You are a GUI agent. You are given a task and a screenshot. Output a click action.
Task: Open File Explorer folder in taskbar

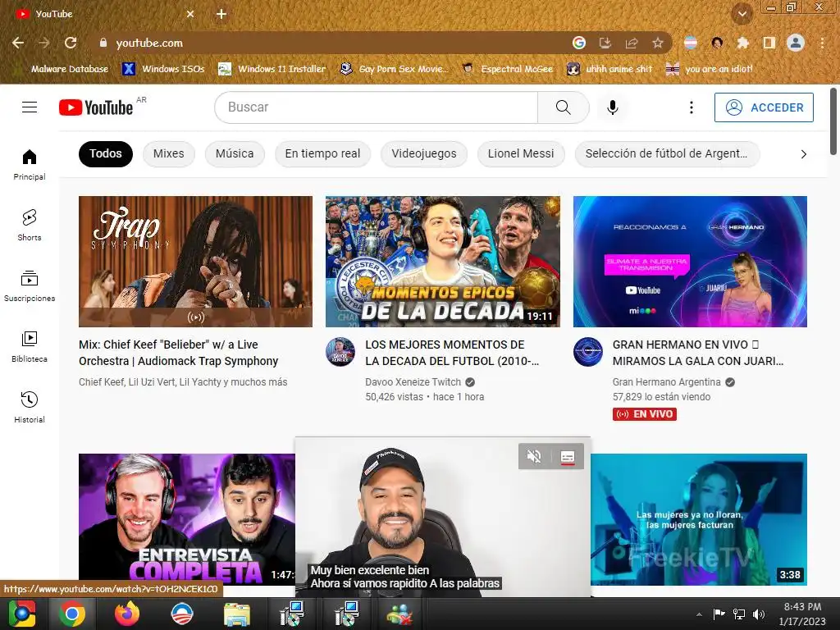237,614
